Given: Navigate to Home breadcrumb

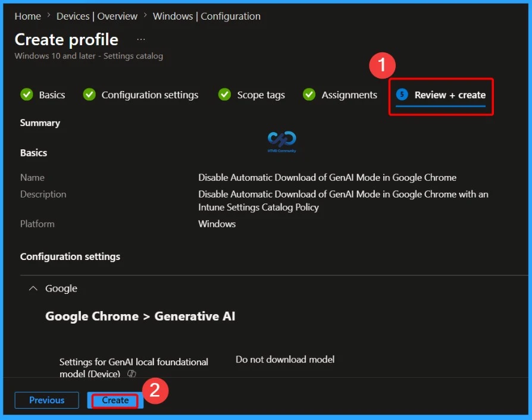Looking at the screenshot, I should 28,16.
